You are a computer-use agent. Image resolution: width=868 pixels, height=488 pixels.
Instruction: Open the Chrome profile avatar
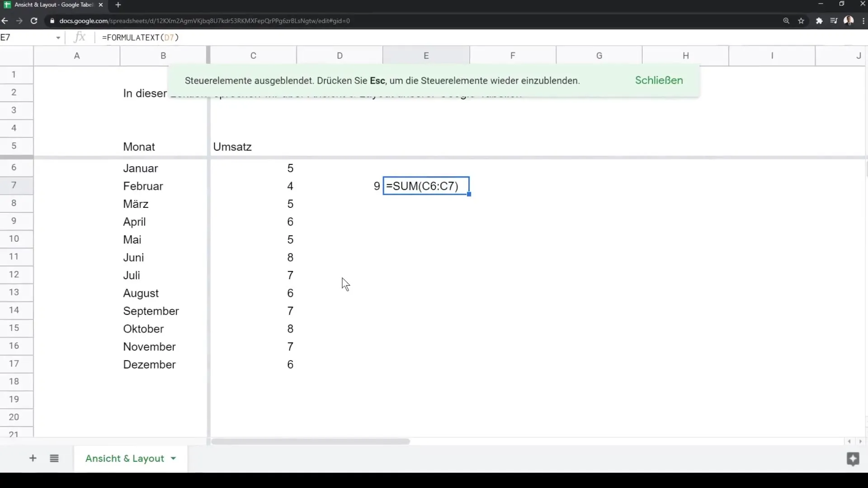[x=849, y=21]
